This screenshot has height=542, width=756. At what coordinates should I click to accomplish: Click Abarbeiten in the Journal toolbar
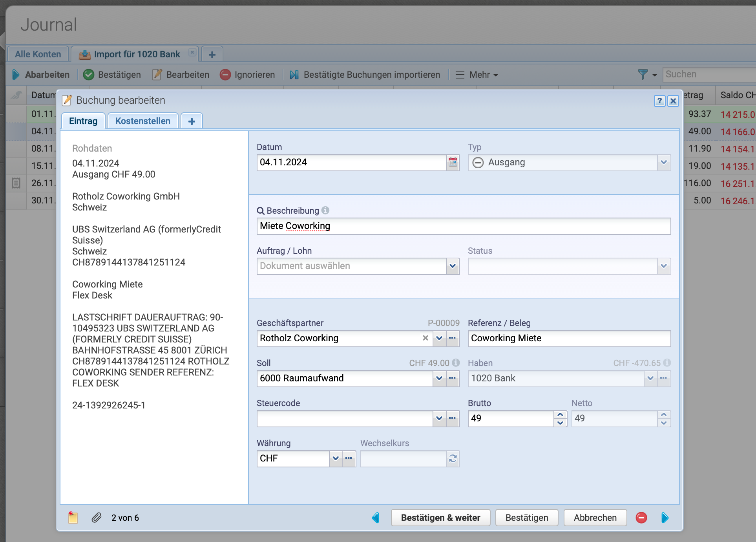(41, 75)
